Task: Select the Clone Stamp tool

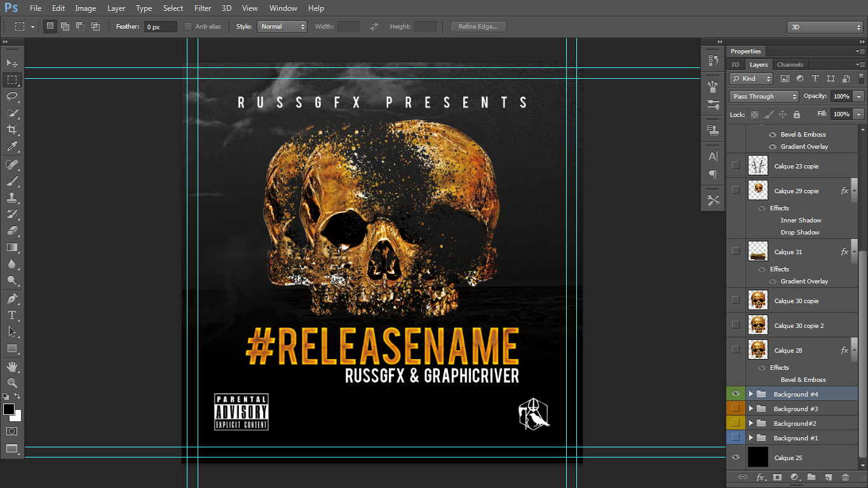Action: pyautogui.click(x=12, y=198)
